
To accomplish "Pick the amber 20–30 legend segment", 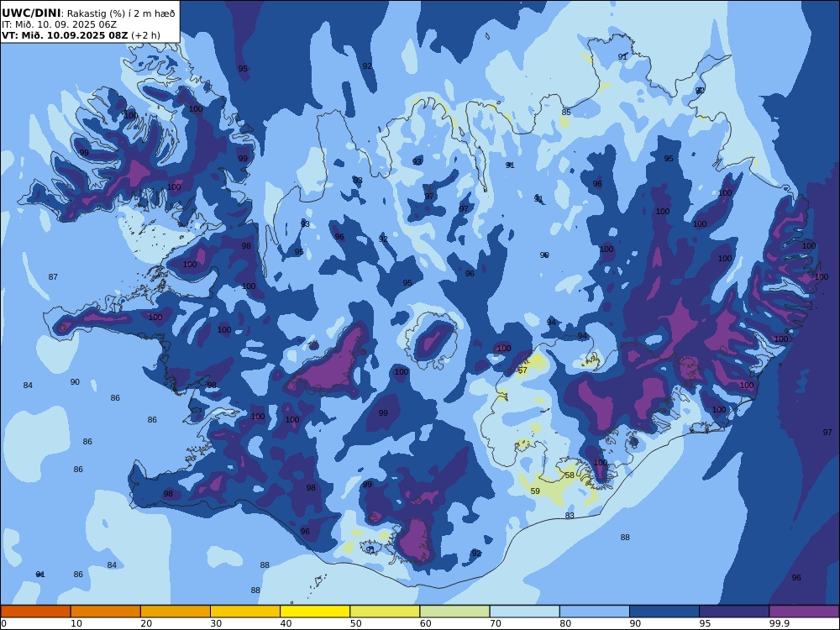I will (176, 612).
